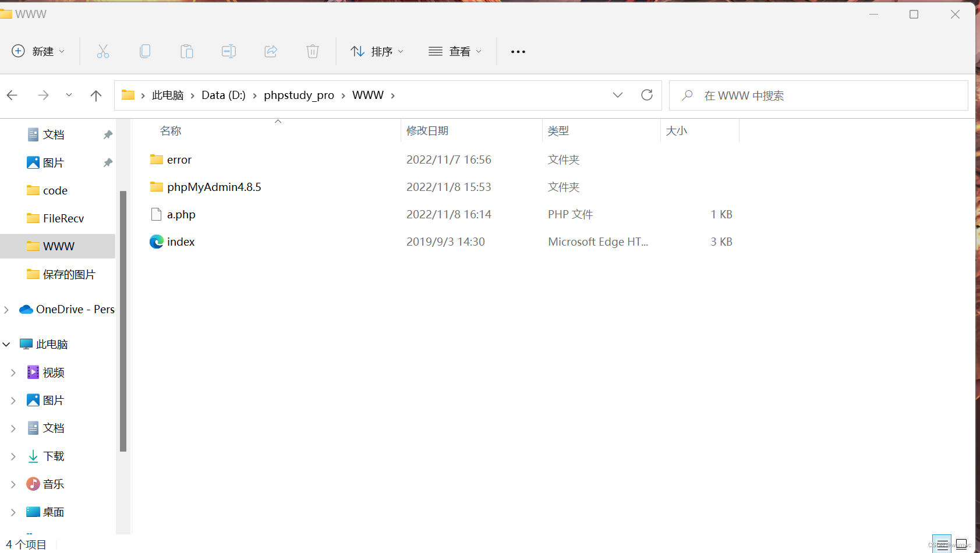Viewport: 980px width, 553px height.
Task: Expand the 下载 tree node
Action: point(13,456)
